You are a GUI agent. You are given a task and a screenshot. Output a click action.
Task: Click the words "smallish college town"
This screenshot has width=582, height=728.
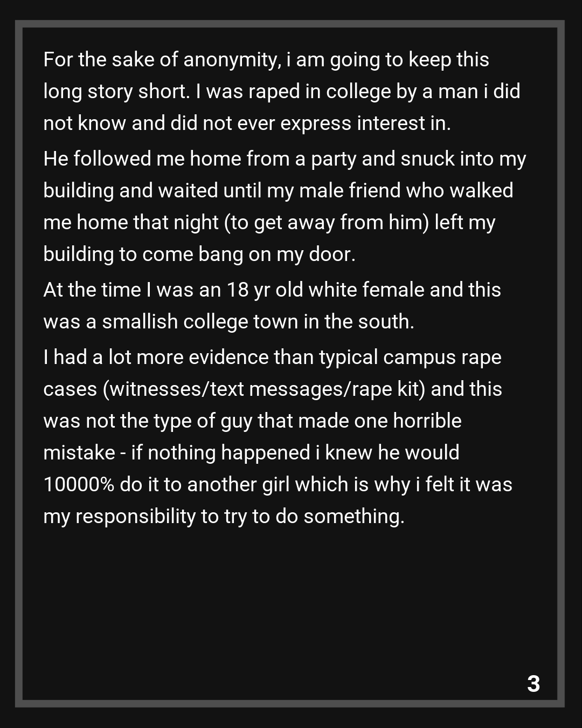[200, 321]
